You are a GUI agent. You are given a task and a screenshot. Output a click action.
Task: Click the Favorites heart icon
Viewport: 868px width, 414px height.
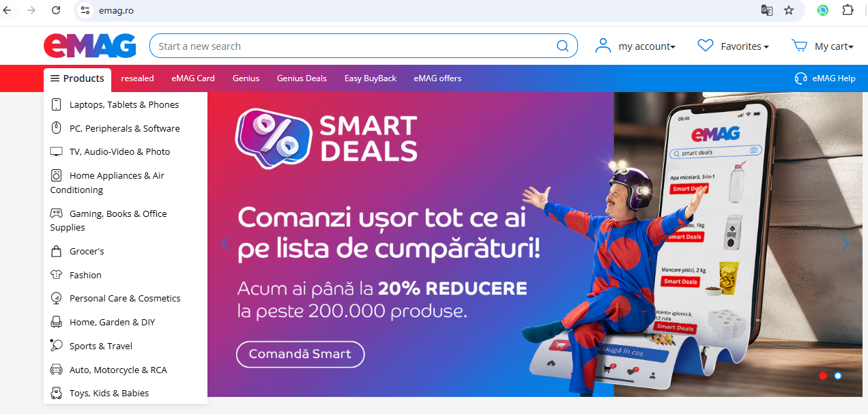click(x=706, y=46)
